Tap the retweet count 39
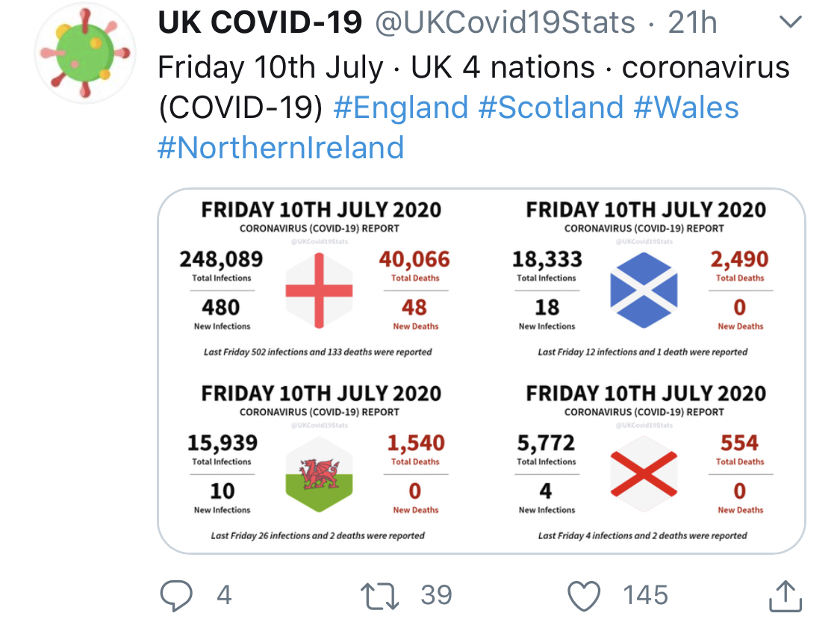This screenshot has height=625, width=840. [x=436, y=596]
